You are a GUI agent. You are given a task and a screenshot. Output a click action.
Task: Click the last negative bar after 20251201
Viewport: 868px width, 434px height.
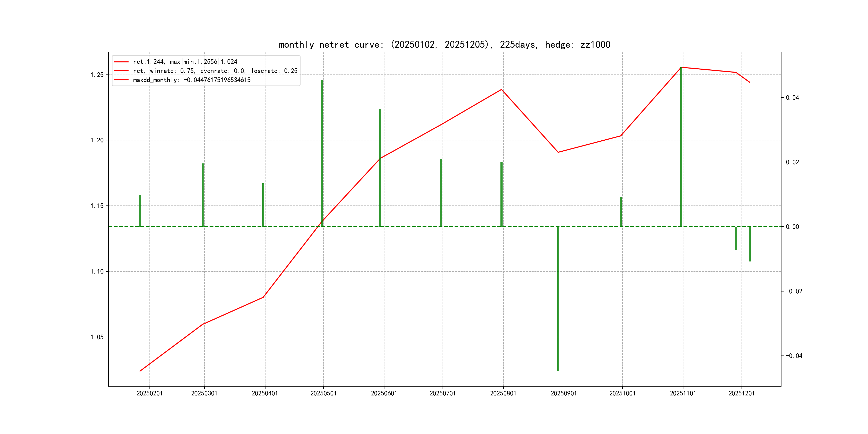tap(750, 244)
